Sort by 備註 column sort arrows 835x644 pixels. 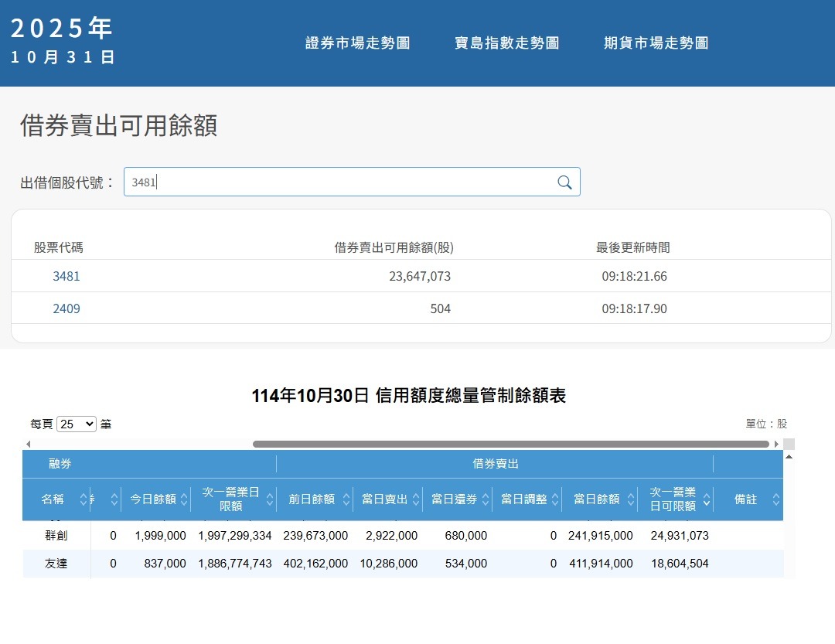pos(776,499)
